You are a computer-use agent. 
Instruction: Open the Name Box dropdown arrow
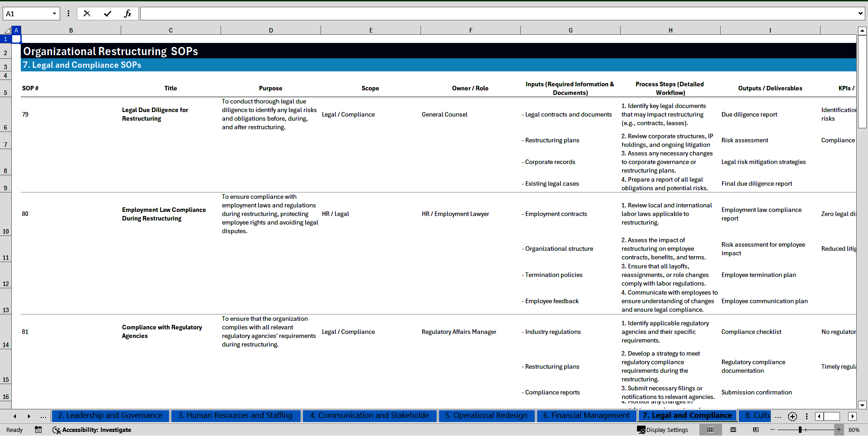click(54, 14)
